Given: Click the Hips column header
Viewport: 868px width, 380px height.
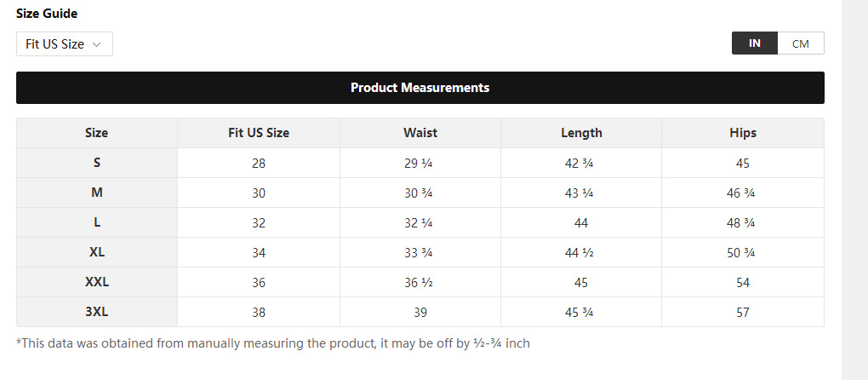Looking at the screenshot, I should [743, 133].
